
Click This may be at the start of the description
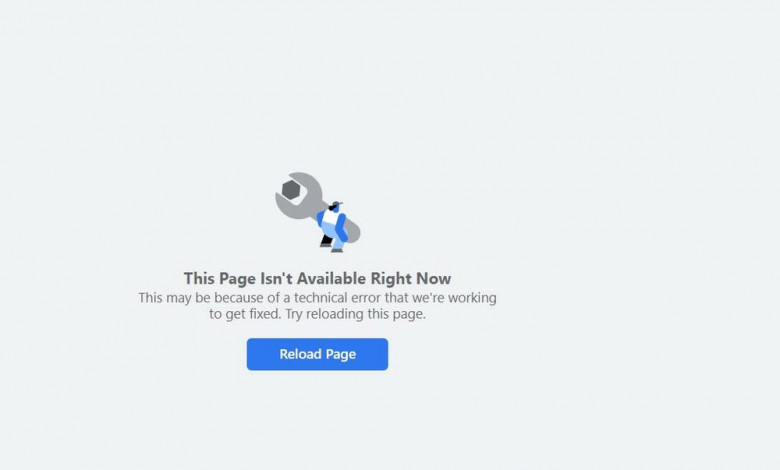click(x=175, y=298)
